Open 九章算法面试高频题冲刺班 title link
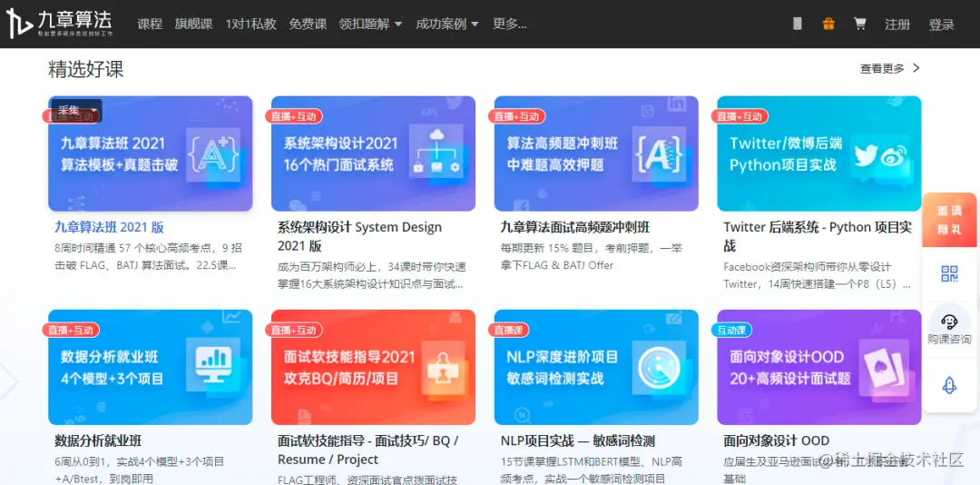This screenshot has width=980, height=485. coord(575,227)
